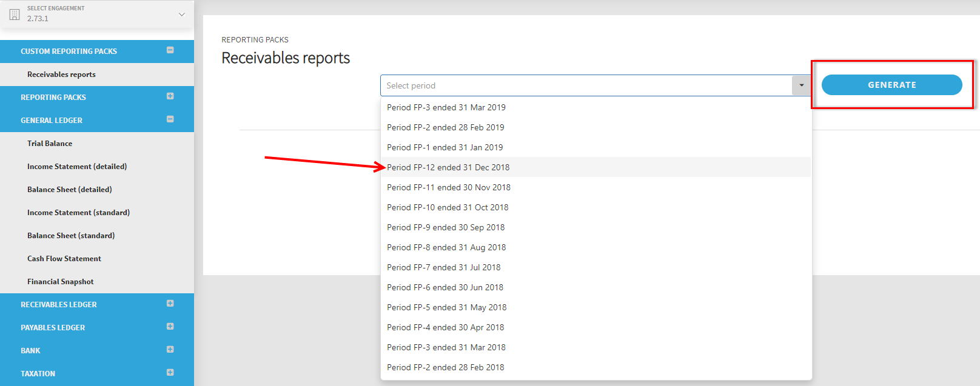Click the Bank header label

30,351
